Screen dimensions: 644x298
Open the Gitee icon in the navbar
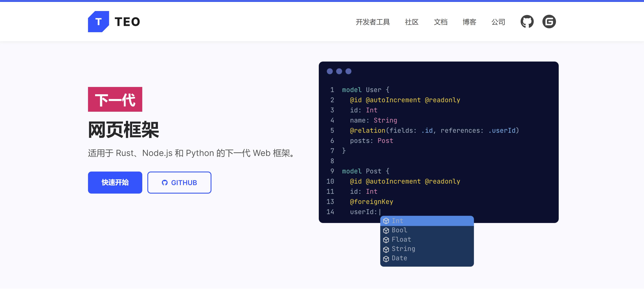tap(549, 22)
